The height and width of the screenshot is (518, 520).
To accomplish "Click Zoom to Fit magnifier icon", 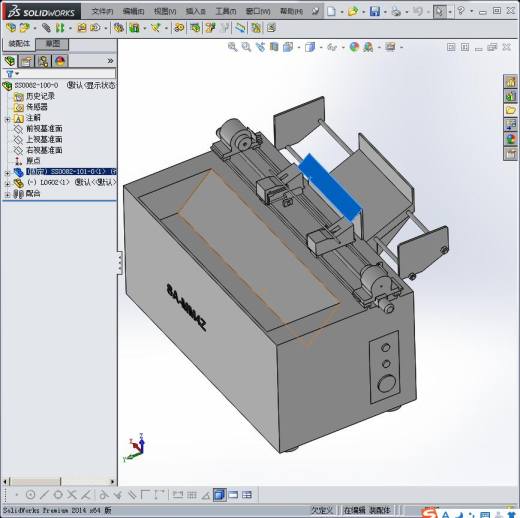I will click(x=232, y=47).
